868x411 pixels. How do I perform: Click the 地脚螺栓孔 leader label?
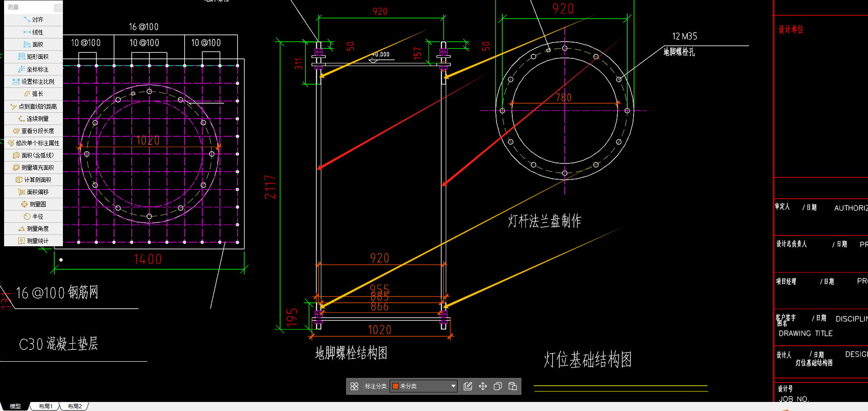(x=679, y=52)
